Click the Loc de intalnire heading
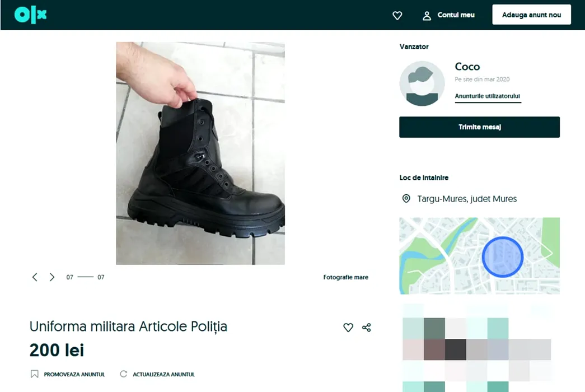Image resolution: width=585 pixels, height=392 pixels. click(x=424, y=178)
